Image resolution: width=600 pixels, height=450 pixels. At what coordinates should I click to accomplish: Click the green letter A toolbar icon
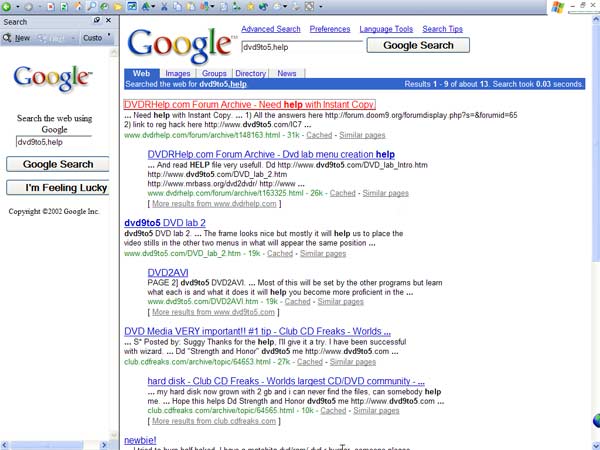[146, 7]
